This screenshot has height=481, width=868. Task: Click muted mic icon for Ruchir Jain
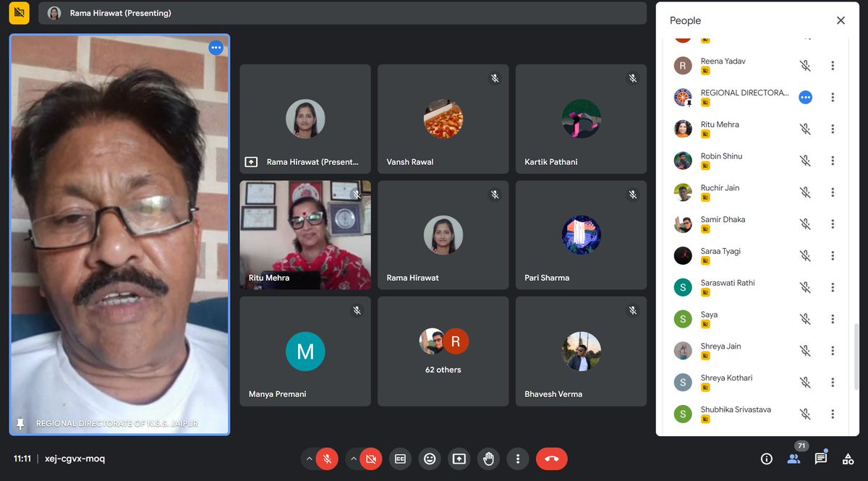[805, 192]
